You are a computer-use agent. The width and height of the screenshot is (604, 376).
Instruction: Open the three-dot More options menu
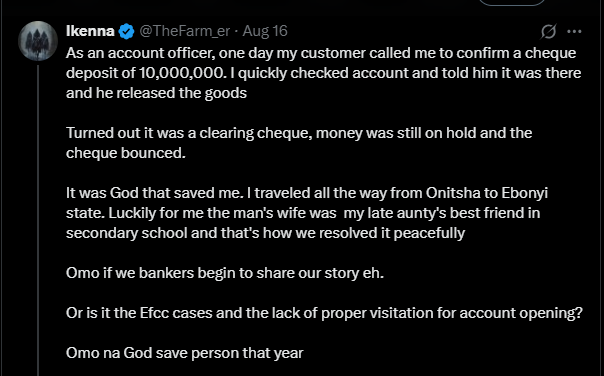tap(574, 31)
